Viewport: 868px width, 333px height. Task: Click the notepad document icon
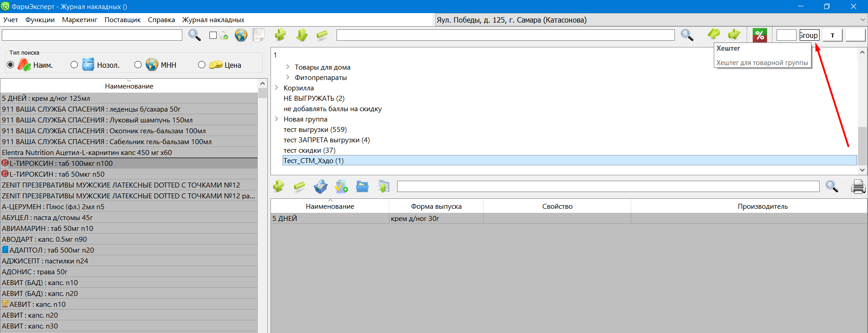pyautogui.click(x=259, y=35)
